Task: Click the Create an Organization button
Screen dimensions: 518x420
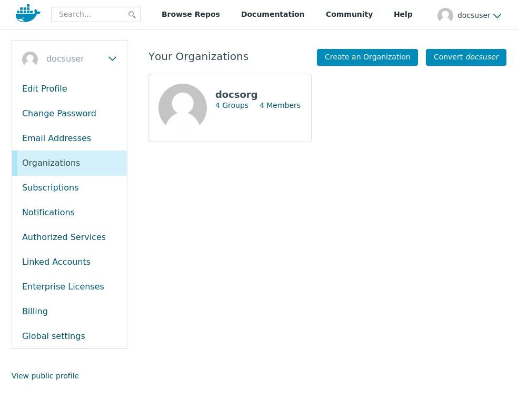Action: tap(367, 57)
